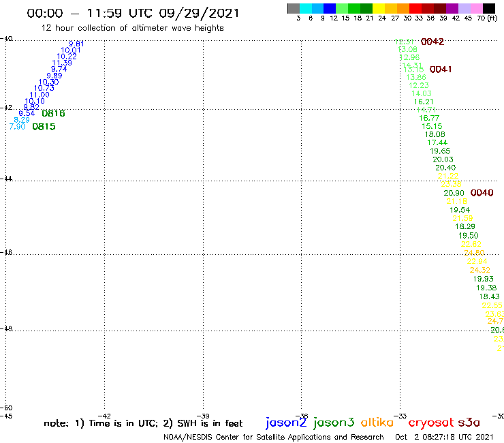Select the yellow value "22.62"

tap(471, 245)
